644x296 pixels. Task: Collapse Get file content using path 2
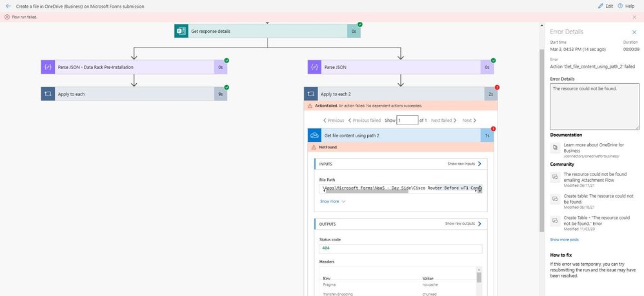pyautogui.click(x=401, y=135)
